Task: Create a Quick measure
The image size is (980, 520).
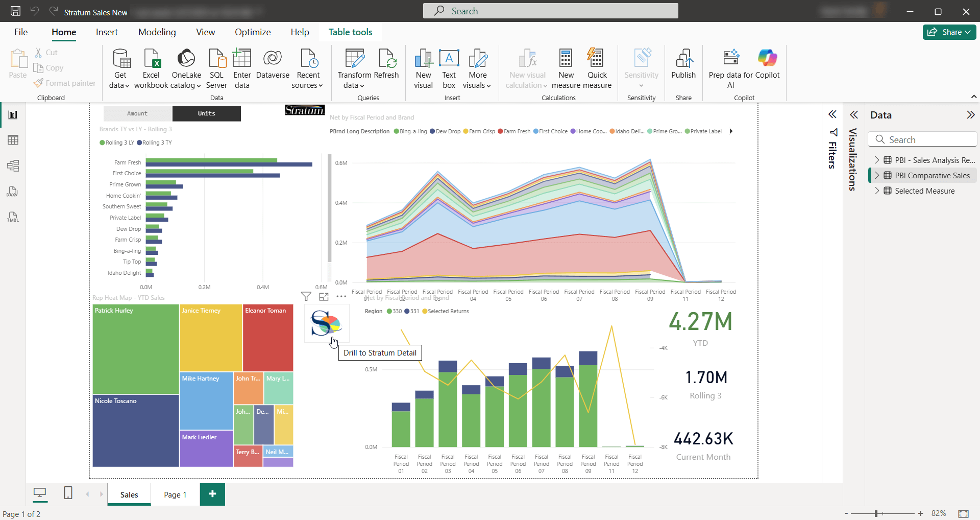Action: pyautogui.click(x=597, y=69)
